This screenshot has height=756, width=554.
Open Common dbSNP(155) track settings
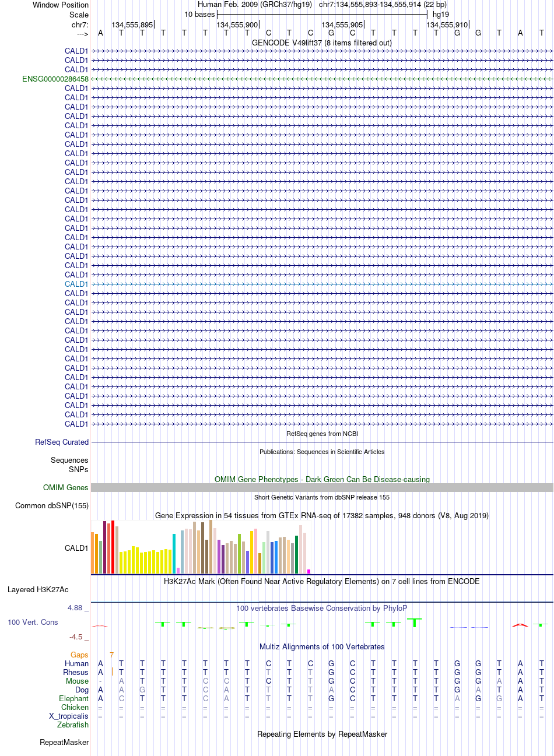click(x=52, y=505)
